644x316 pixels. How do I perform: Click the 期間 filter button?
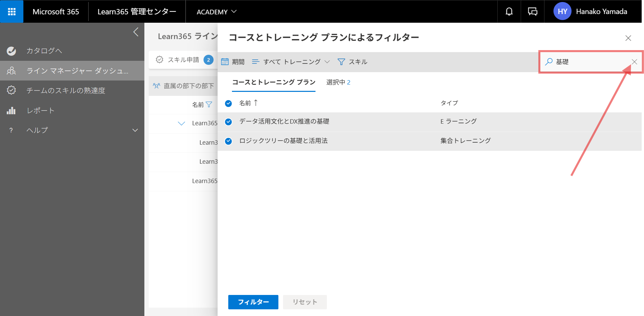click(233, 62)
